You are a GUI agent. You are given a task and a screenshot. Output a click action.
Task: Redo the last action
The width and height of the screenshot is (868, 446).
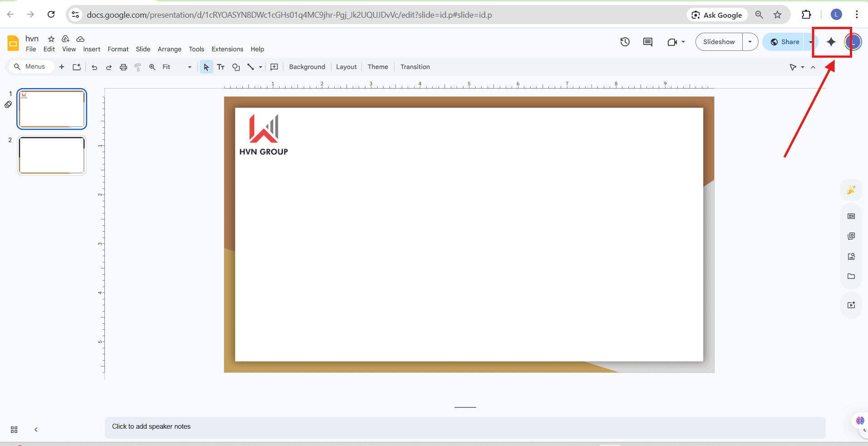pos(109,67)
